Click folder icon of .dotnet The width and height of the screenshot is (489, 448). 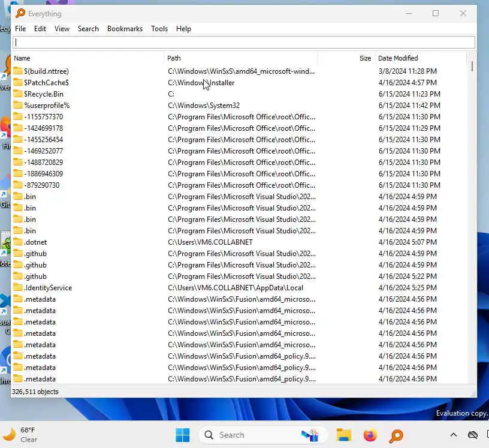pyautogui.click(x=18, y=242)
